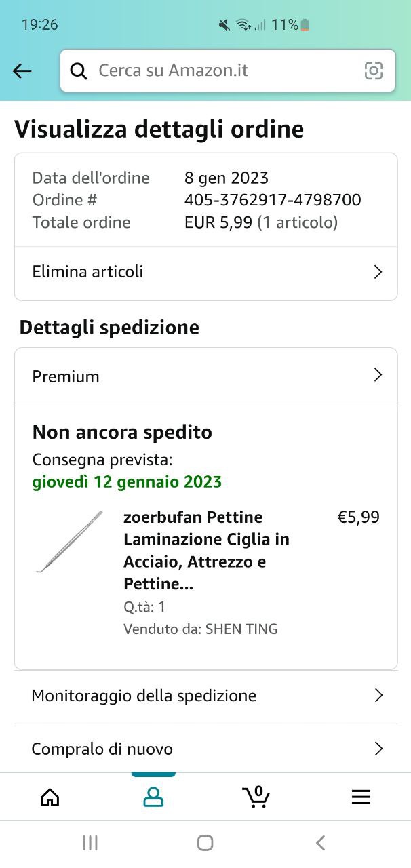Focus the Cerca su Amazon.it search field
This screenshot has height=868, width=411.
tap(227, 71)
